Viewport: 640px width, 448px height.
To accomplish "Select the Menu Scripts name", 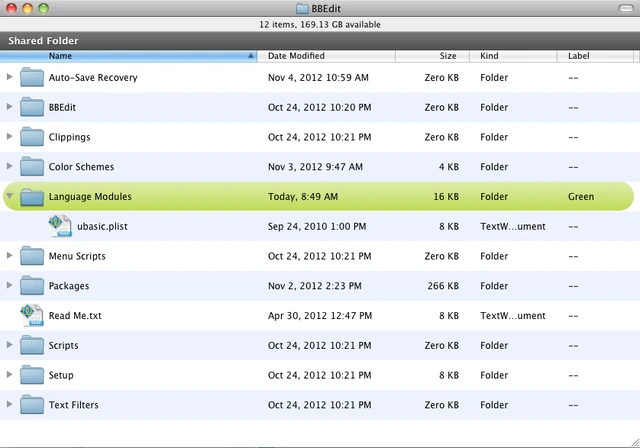I will click(77, 256).
